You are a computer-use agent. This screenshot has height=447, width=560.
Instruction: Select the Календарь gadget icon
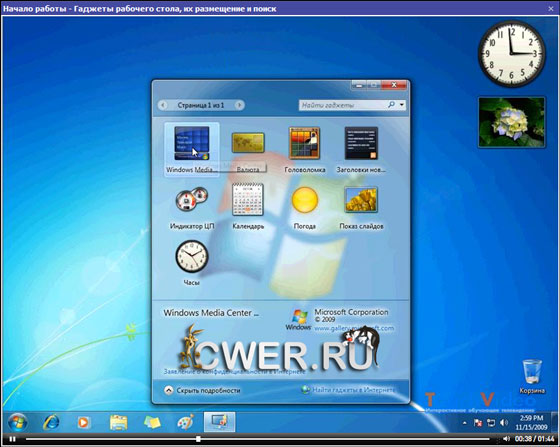tap(248, 200)
